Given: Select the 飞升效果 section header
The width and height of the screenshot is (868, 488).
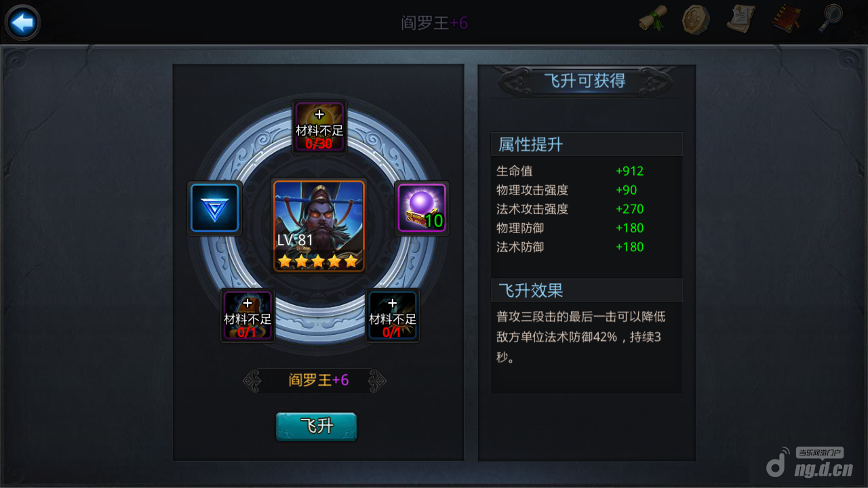Looking at the screenshot, I should point(587,290).
